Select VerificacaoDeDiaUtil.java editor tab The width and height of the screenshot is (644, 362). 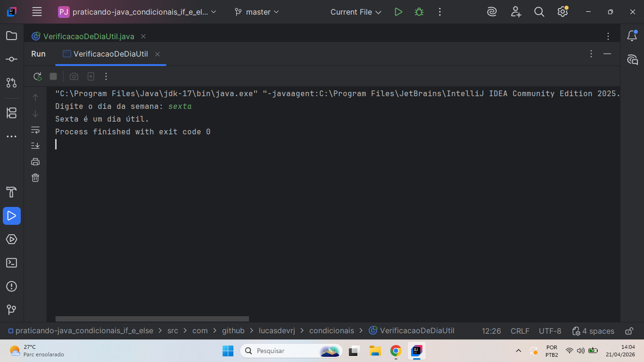click(89, 36)
